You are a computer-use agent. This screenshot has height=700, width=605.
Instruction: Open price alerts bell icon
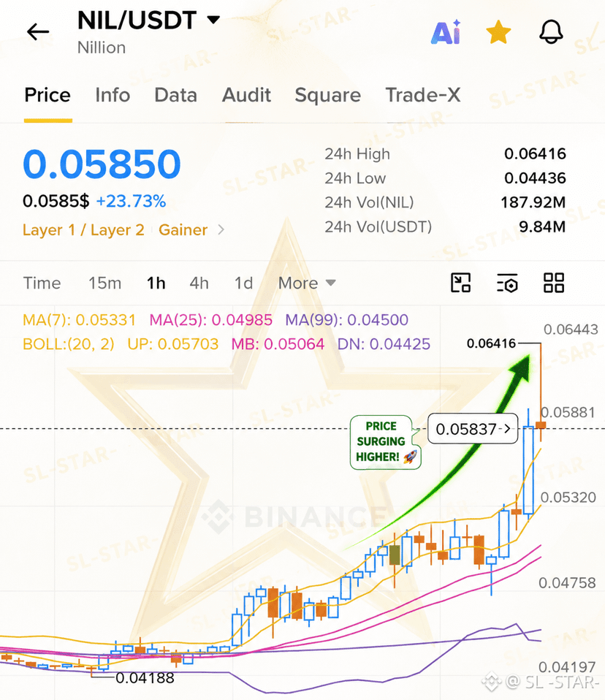tap(551, 32)
